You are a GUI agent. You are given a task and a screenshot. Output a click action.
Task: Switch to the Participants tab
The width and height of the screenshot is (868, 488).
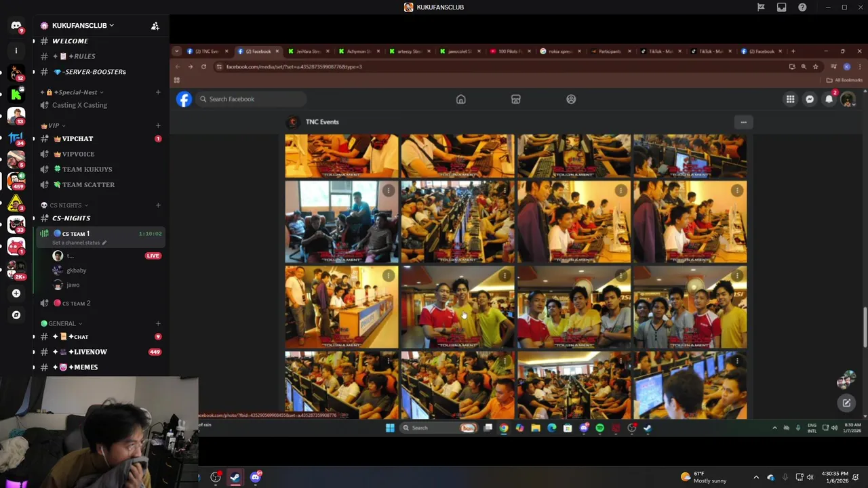(x=610, y=52)
